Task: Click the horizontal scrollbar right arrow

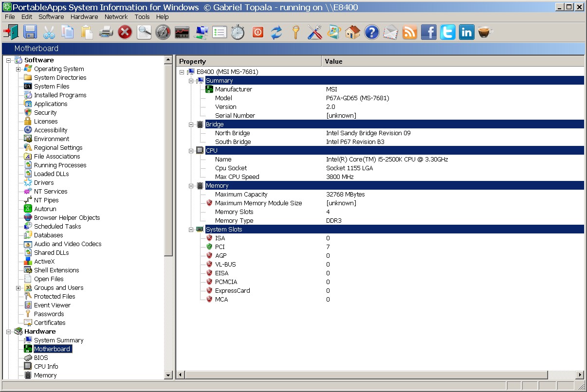Action: tap(580, 375)
